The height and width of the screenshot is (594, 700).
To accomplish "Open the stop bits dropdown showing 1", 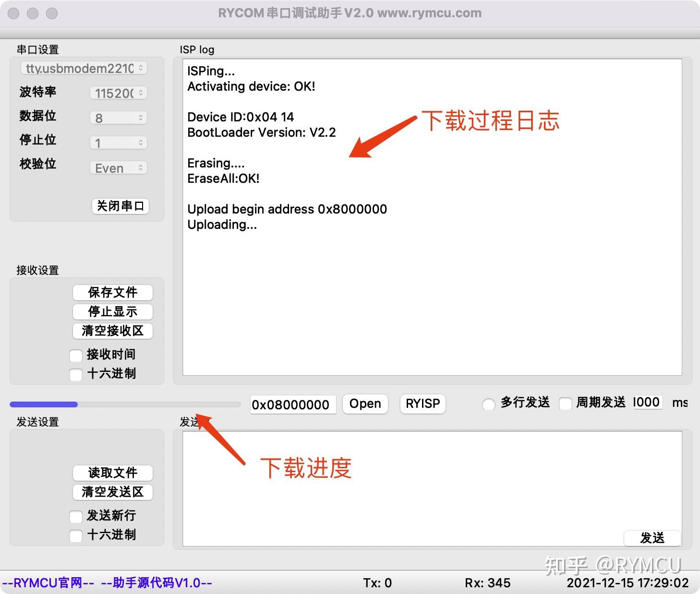I will tap(118, 143).
